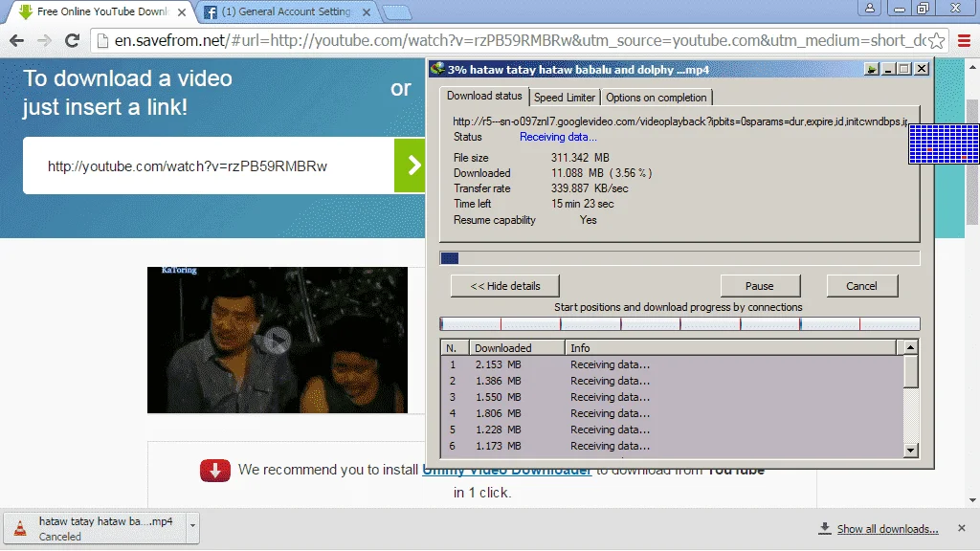Open the Chrome user profile icon
The image size is (980, 551).
(869, 8)
